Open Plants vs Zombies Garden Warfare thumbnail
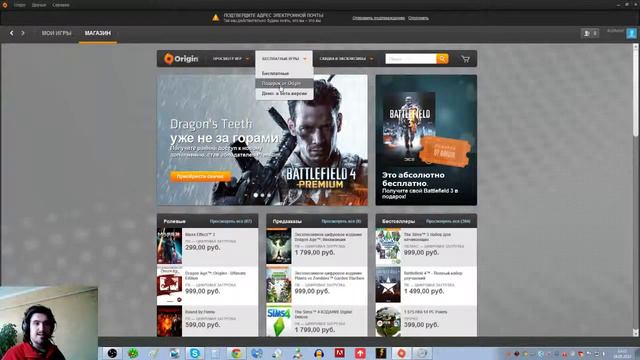 point(279,285)
